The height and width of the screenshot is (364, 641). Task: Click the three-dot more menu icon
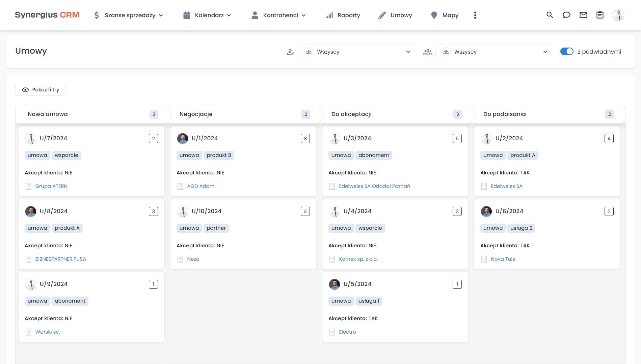tap(475, 15)
